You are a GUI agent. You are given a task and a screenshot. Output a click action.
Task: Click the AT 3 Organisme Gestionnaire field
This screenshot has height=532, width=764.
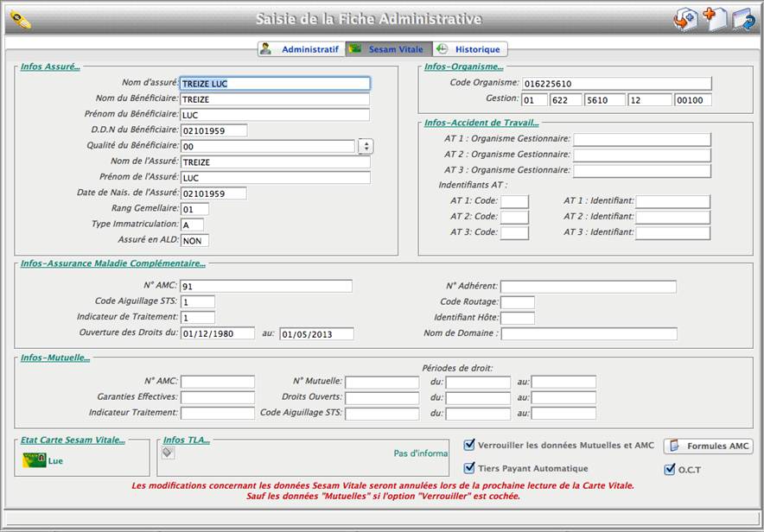coord(642,171)
